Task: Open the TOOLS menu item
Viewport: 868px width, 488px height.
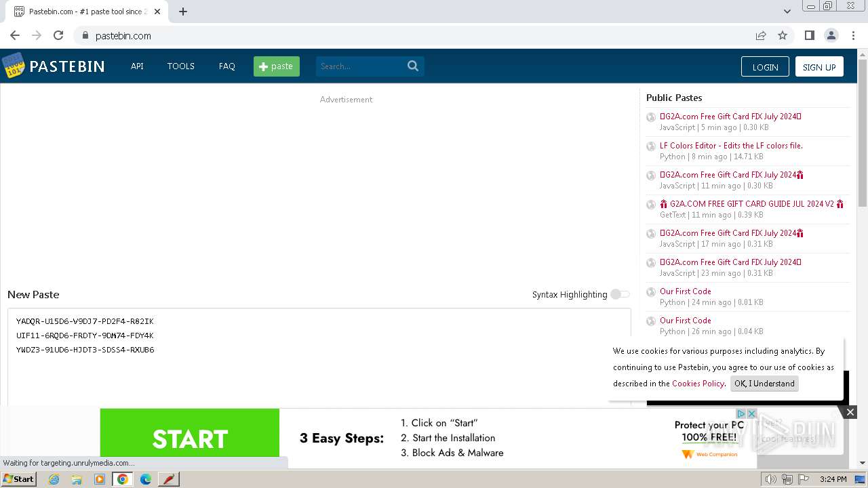Action: (x=181, y=66)
